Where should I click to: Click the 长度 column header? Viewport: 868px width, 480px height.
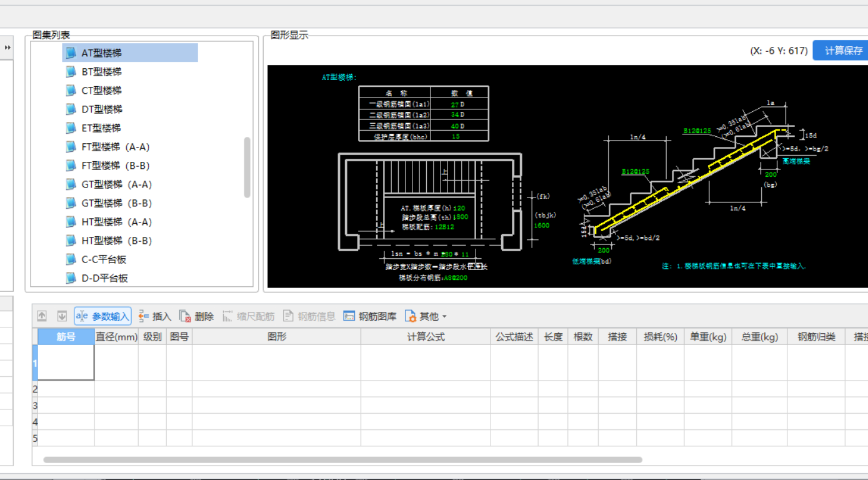[x=553, y=337]
